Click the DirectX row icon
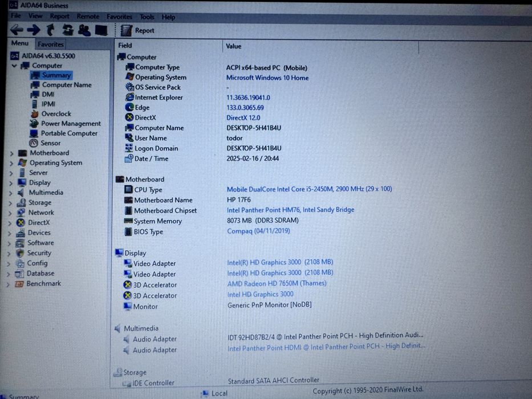 [x=129, y=117]
